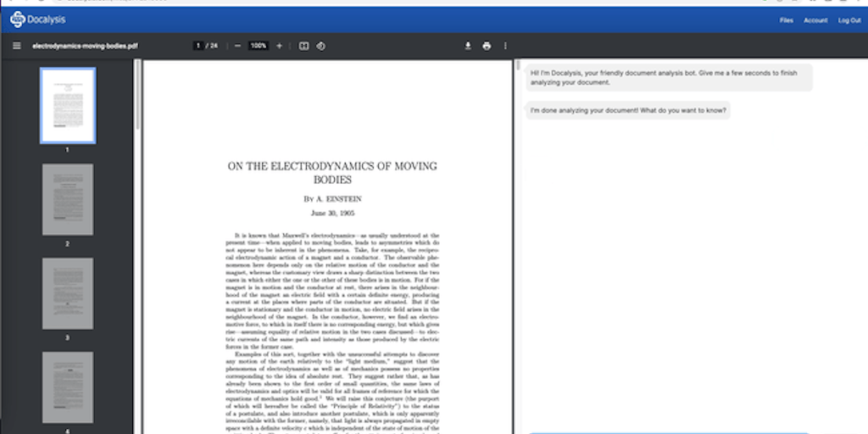
Task: Jump to the page 4 thumbnail
Action: pos(68,387)
